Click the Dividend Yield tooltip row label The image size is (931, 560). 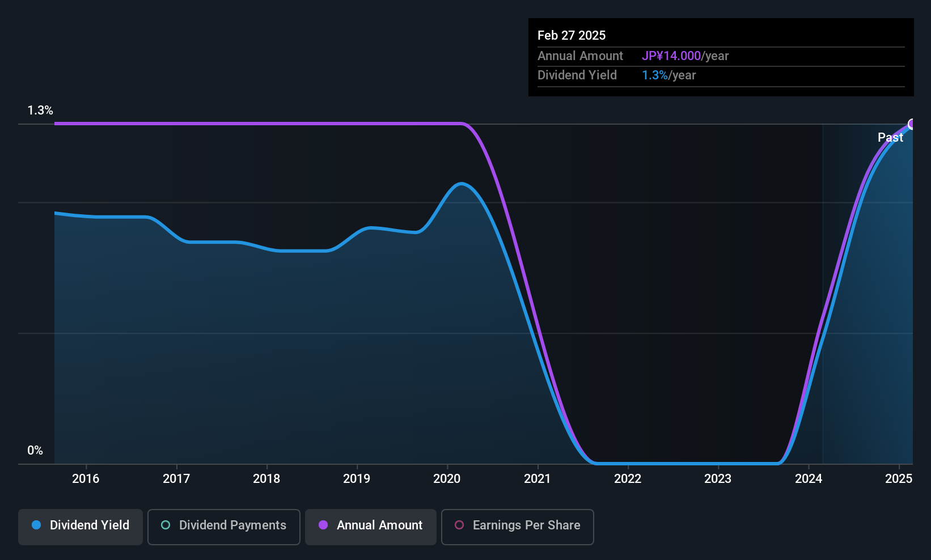coord(577,75)
